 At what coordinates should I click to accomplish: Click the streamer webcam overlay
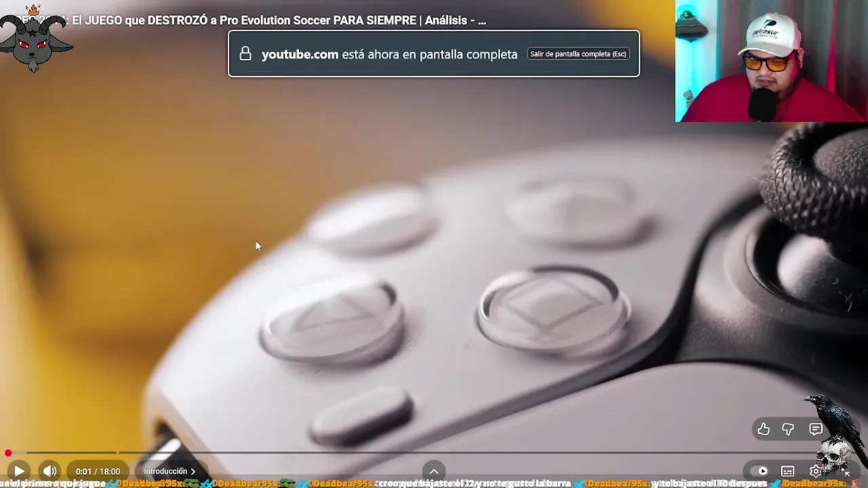(x=772, y=61)
